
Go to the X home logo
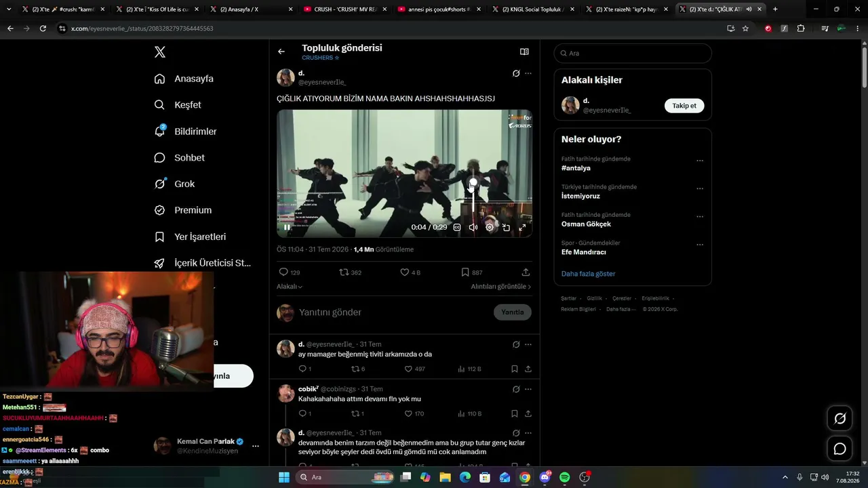click(160, 52)
